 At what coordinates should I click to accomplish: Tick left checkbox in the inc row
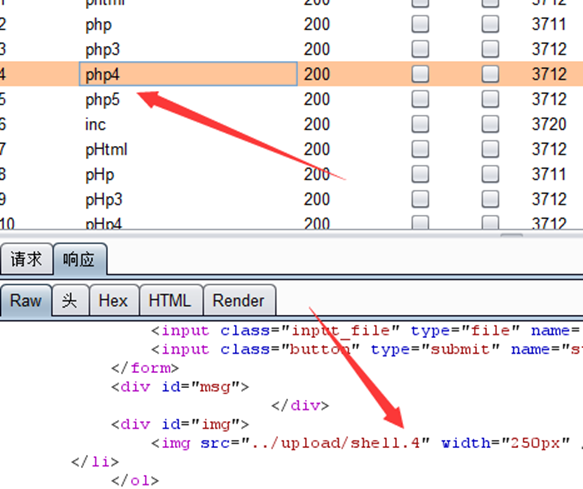[420, 124]
